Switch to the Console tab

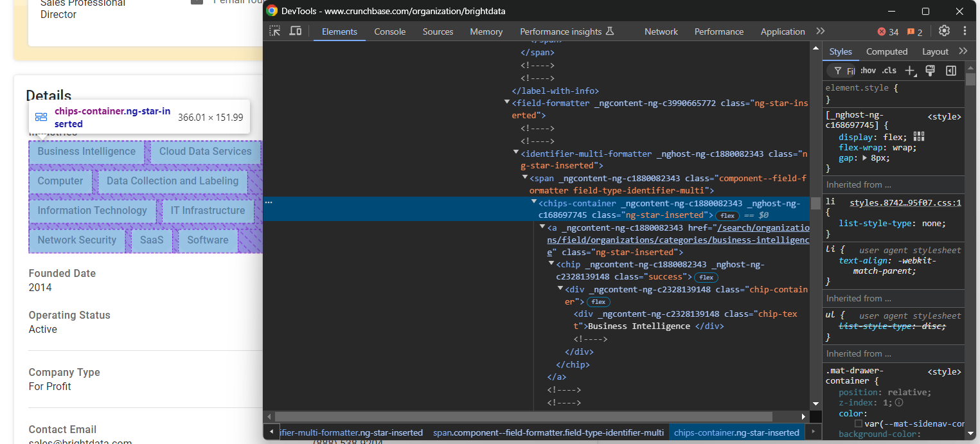(390, 31)
